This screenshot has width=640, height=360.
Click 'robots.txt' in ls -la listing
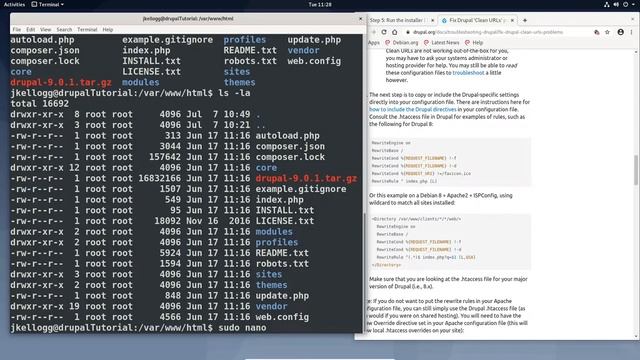[x=282, y=264]
